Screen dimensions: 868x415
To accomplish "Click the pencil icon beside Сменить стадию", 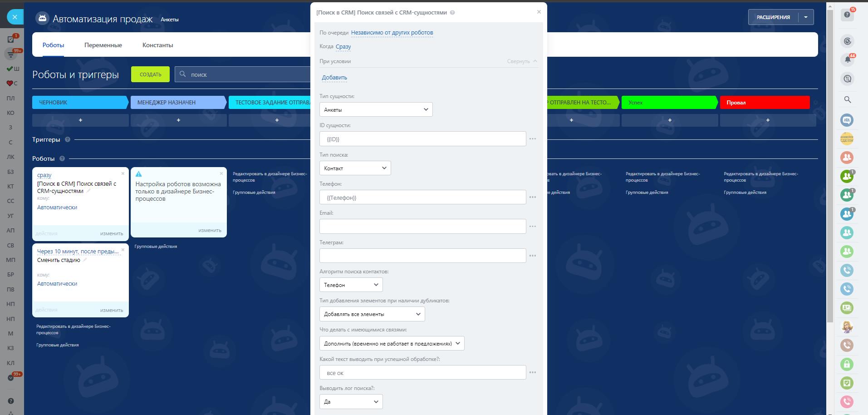I will pyautogui.click(x=85, y=260).
